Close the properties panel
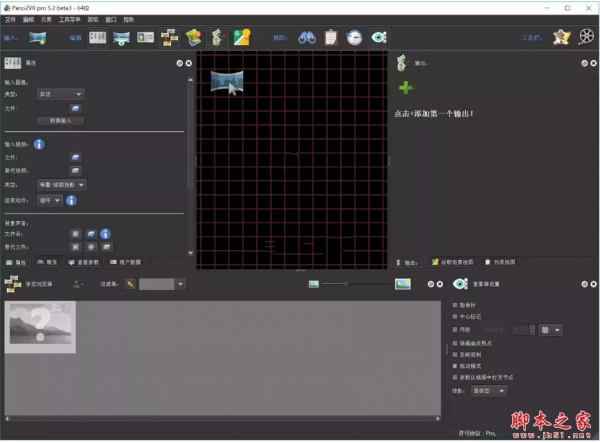 tap(189, 63)
